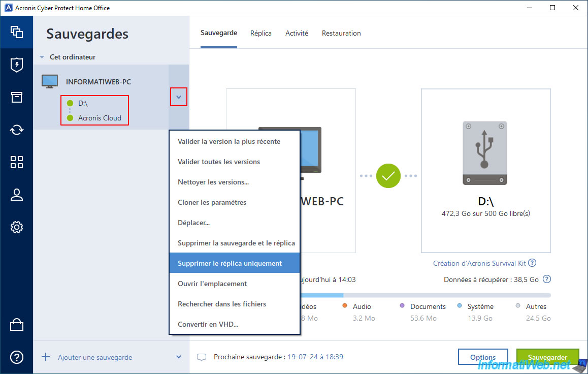Screen dimensions: 588x374
Task: Click the green Sauvegarder button
Action: [x=547, y=357]
